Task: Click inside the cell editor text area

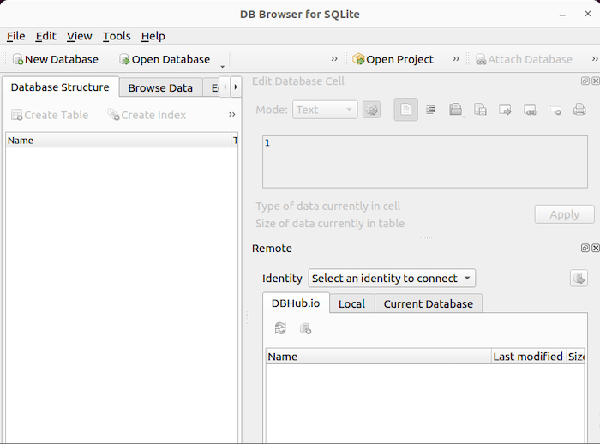Action: [x=425, y=162]
